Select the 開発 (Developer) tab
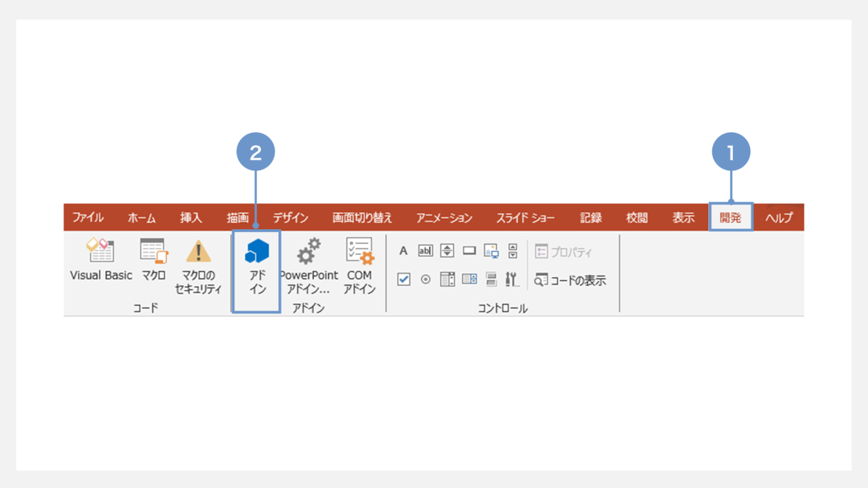Viewport: 868px width, 488px height. (731, 218)
